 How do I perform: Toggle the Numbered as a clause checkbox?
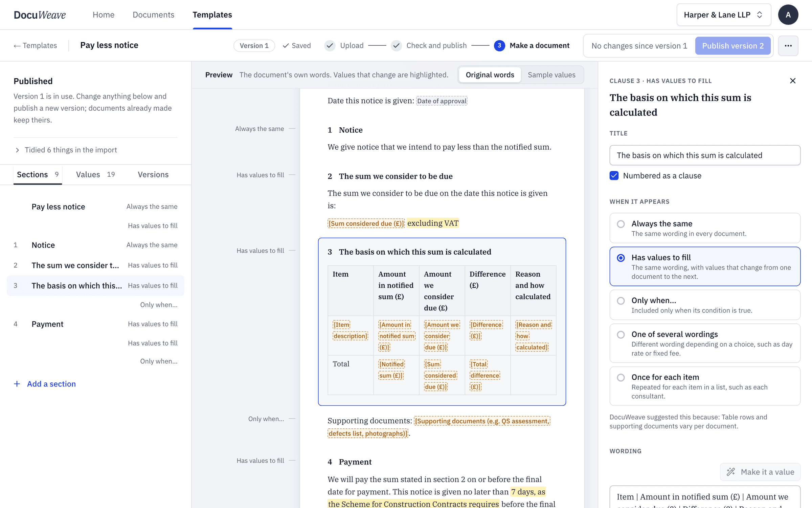click(x=614, y=175)
